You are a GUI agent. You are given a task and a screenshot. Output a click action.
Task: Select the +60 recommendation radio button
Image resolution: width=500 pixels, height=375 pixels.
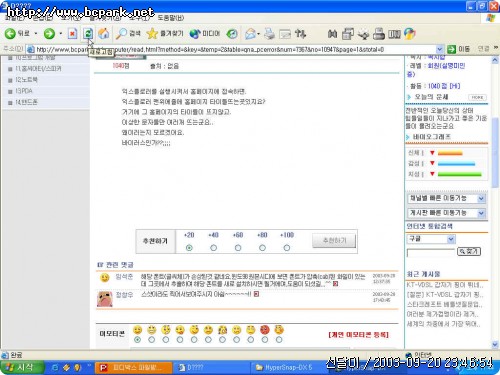click(x=238, y=248)
